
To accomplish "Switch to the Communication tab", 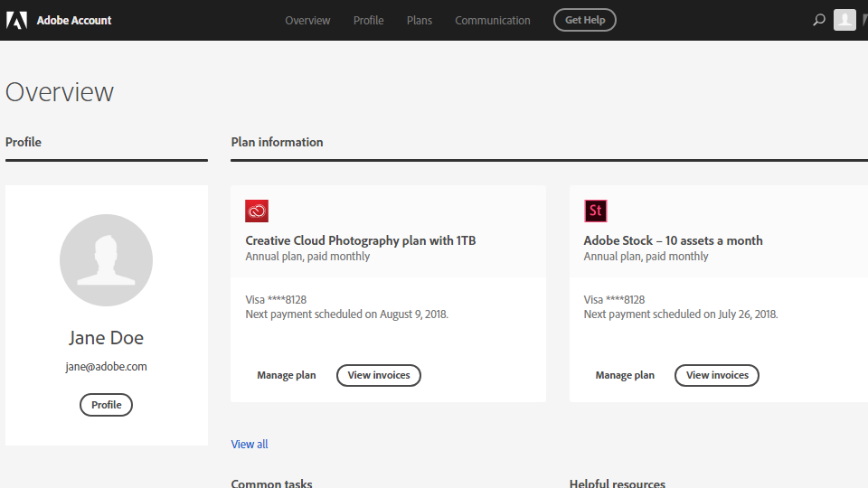I will coord(493,20).
